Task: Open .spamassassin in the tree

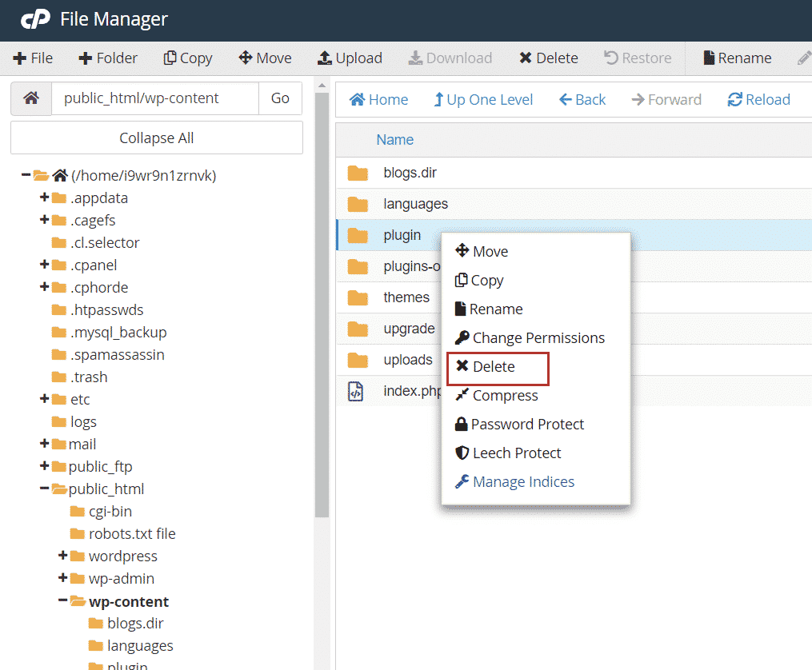Action: 108,355
